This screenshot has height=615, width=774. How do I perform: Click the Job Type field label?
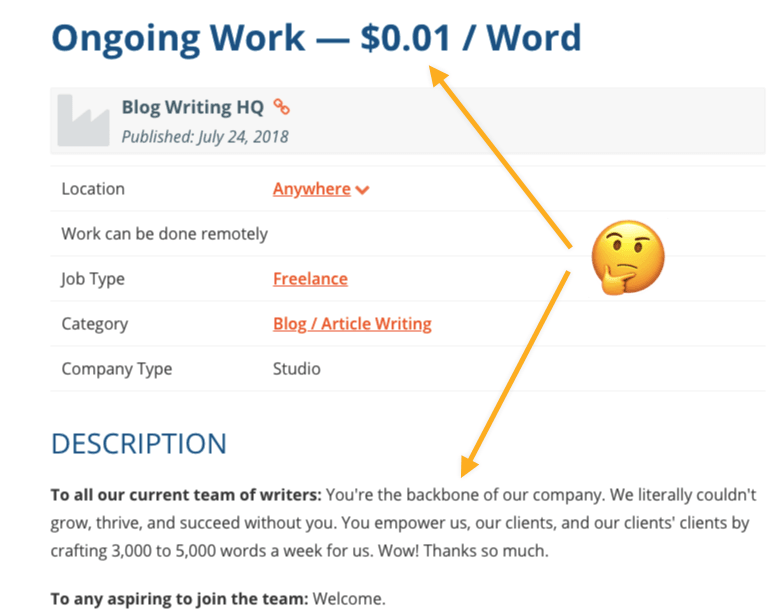click(x=95, y=279)
